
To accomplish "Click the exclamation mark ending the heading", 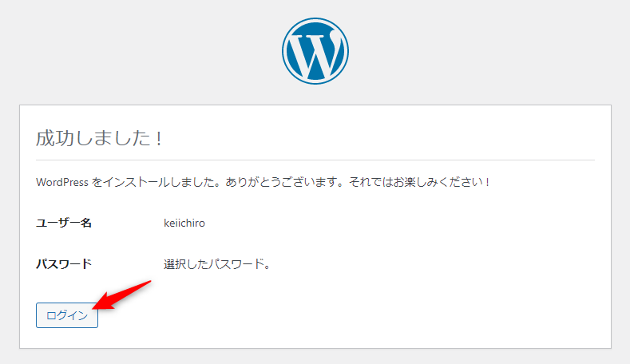I will click(x=158, y=137).
